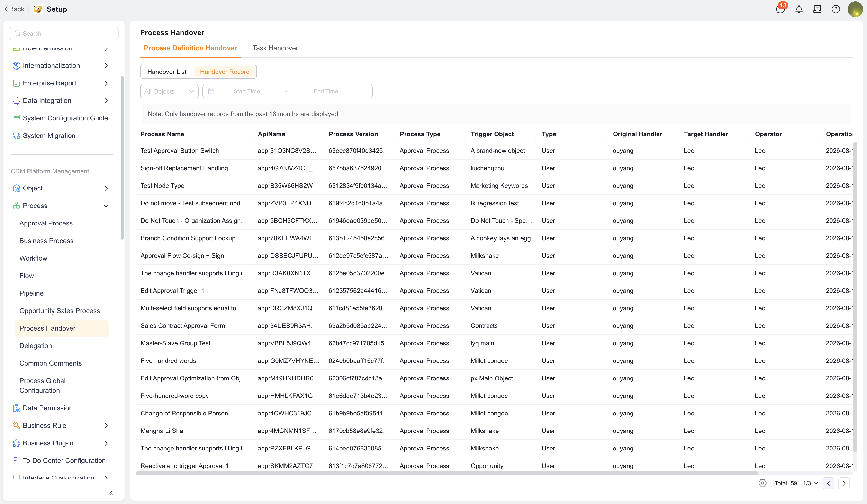The image size is (867, 504).
Task: Select the Handover Record view
Action: [x=225, y=72]
